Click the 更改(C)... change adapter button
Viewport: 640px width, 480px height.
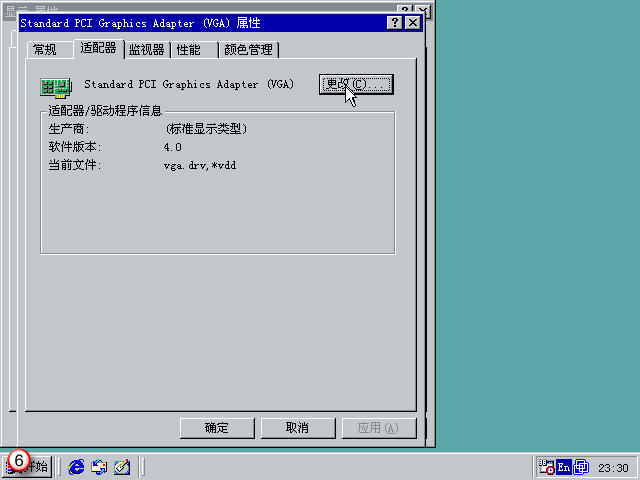pyautogui.click(x=356, y=84)
